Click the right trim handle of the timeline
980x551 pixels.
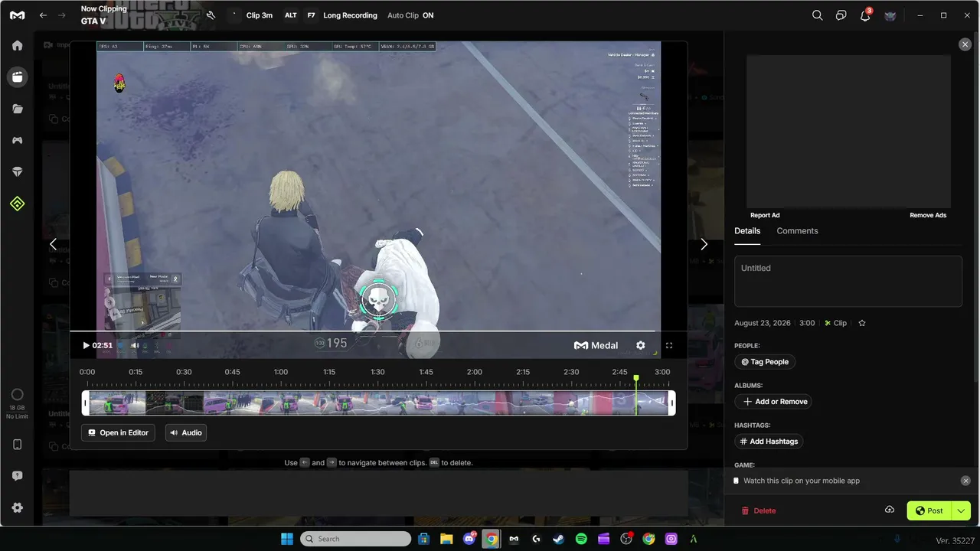(x=671, y=403)
